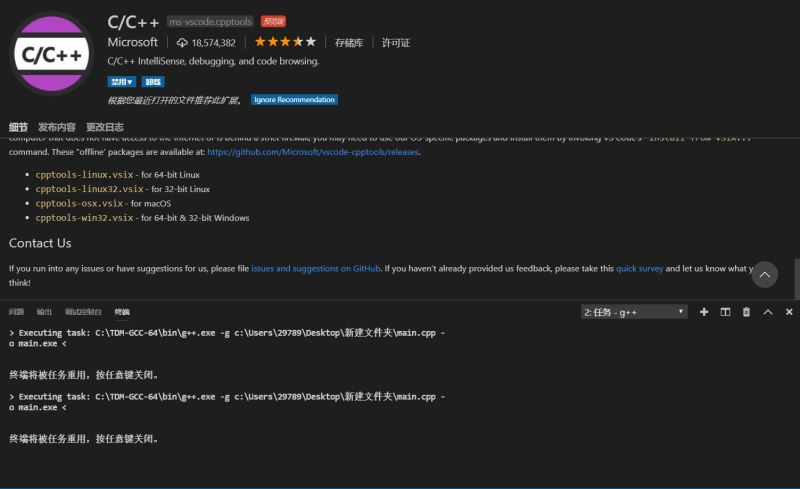The height and width of the screenshot is (489, 800).
Task: Click the download count 18,574,382
Action: click(213, 43)
